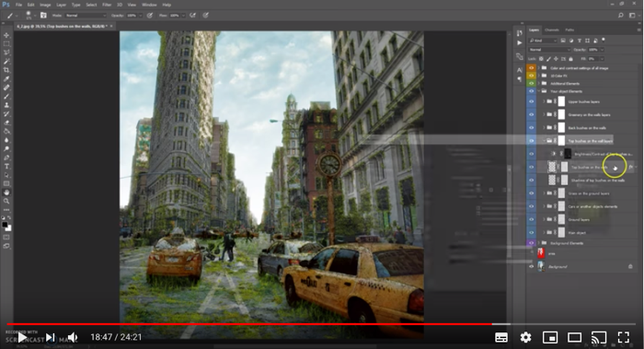Expand the Upper bushes layers group
The image size is (644, 349).
click(x=545, y=101)
